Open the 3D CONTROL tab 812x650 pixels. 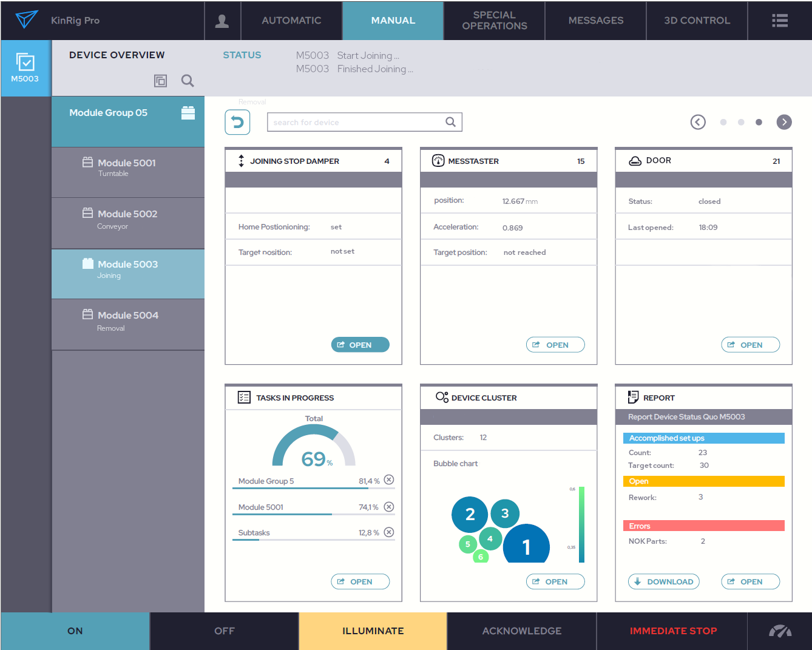pos(697,21)
